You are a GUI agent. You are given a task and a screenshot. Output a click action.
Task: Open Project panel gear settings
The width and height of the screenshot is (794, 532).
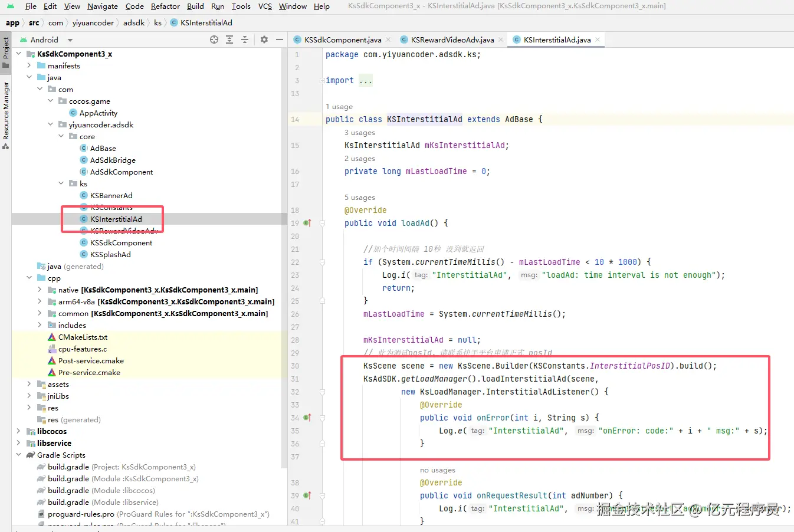(264, 40)
